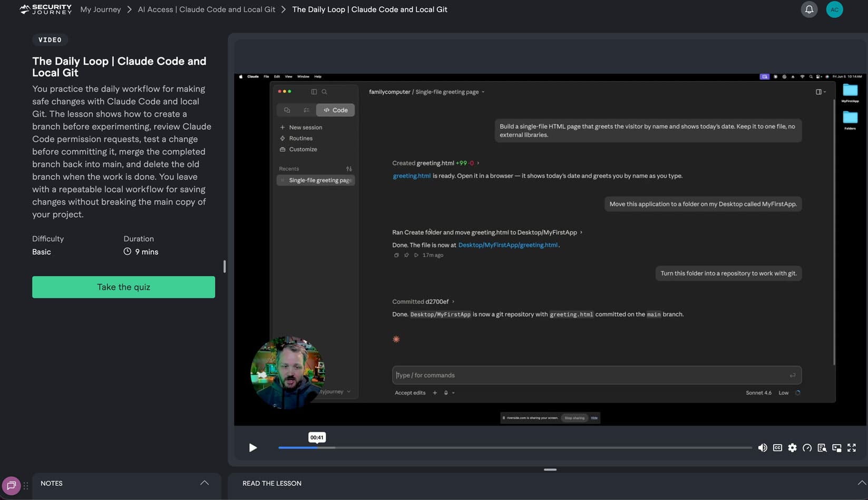The image size is (868, 500).
Task: Click the play icon beside 17m ago
Action: (416, 255)
